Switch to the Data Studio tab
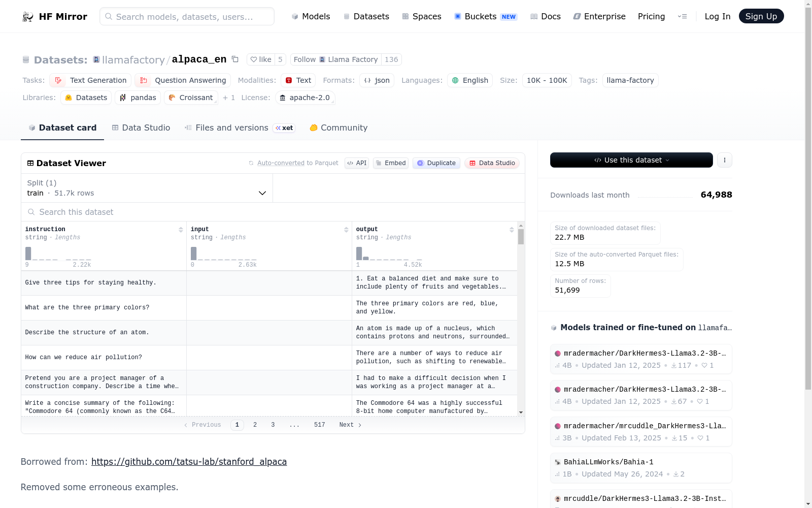Screen dimensions: 812x508 point(141,128)
